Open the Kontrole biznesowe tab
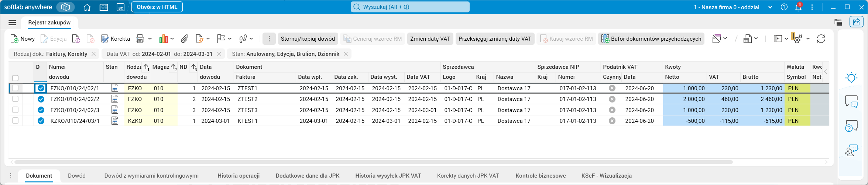The height and width of the screenshot is (185, 868). tap(541, 176)
